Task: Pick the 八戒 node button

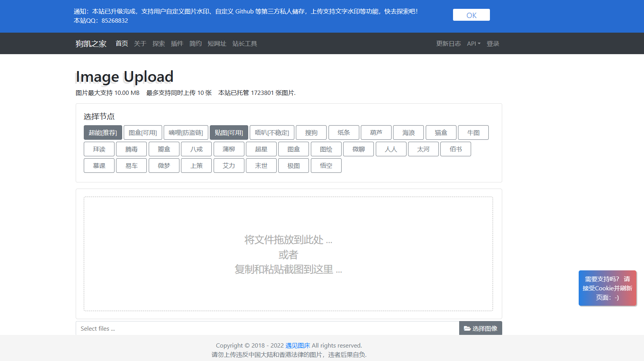Action: [x=196, y=149]
